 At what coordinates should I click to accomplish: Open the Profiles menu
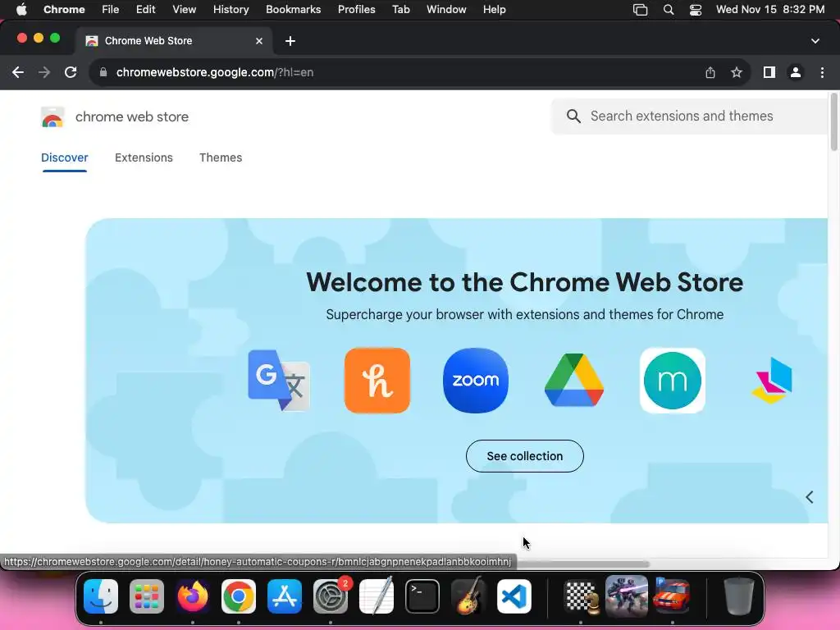pyautogui.click(x=356, y=10)
